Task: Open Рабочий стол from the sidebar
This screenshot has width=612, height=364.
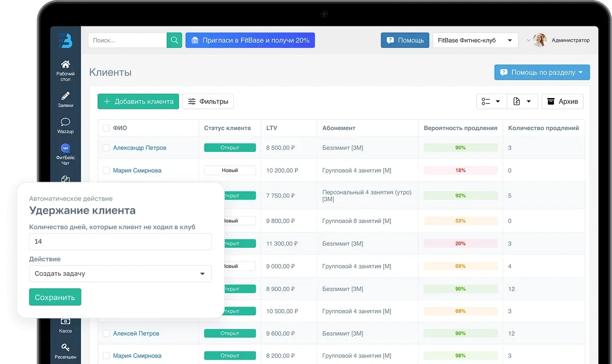Action: [65, 70]
